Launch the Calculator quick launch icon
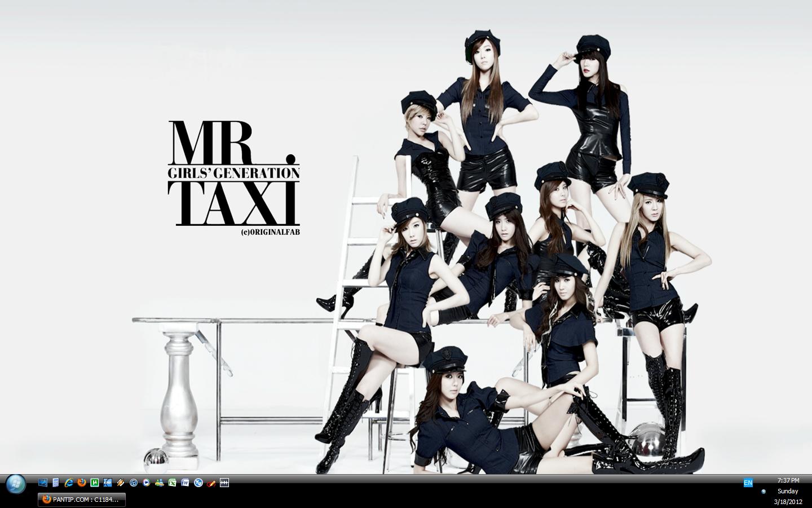This screenshot has height=508, width=812. tap(55, 483)
